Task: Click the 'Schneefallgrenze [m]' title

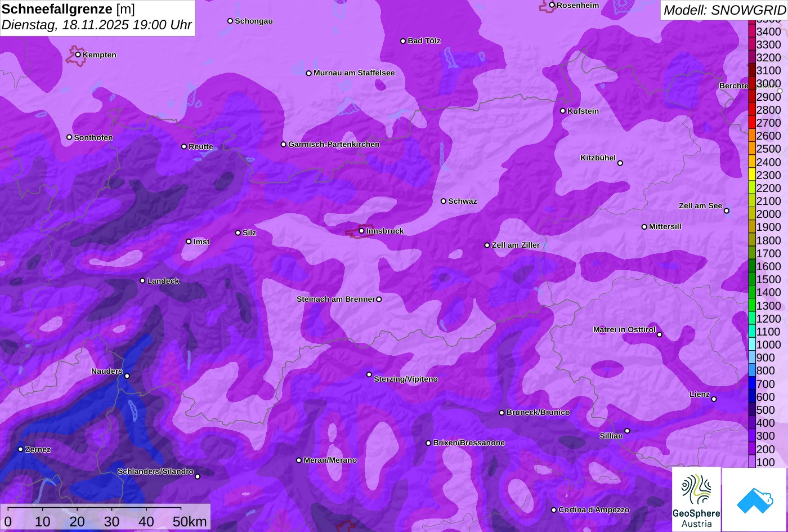Action: [x=68, y=9]
